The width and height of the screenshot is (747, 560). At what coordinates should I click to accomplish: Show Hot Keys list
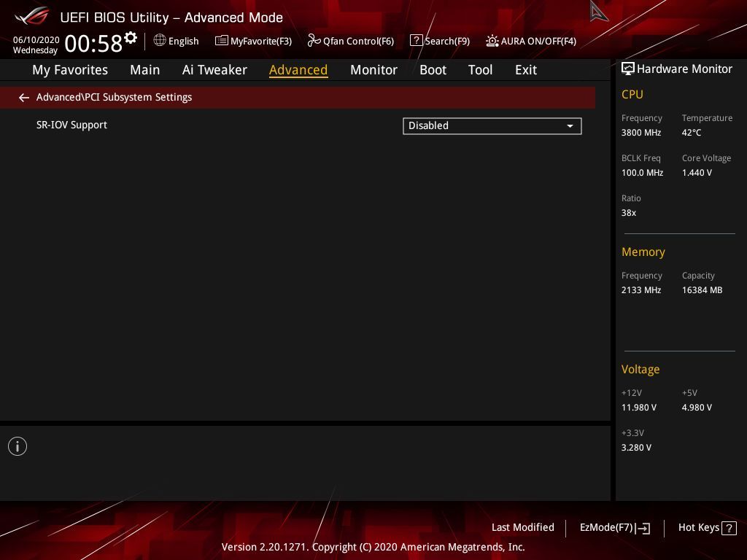point(707,528)
